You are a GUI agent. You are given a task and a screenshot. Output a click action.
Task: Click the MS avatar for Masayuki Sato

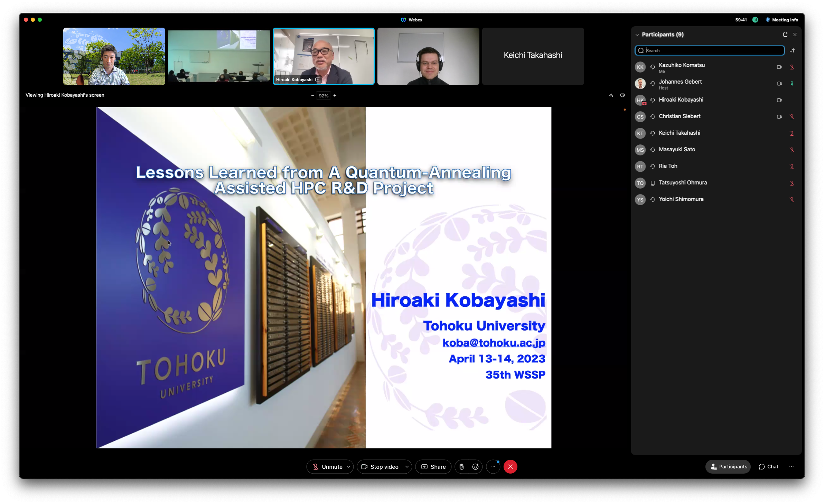point(640,150)
